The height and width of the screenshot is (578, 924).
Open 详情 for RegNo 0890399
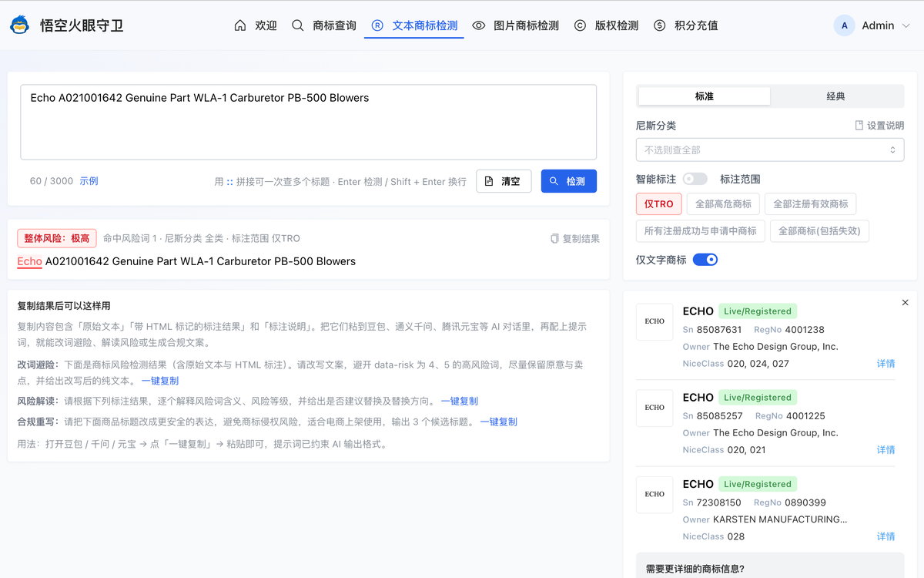[885, 536]
